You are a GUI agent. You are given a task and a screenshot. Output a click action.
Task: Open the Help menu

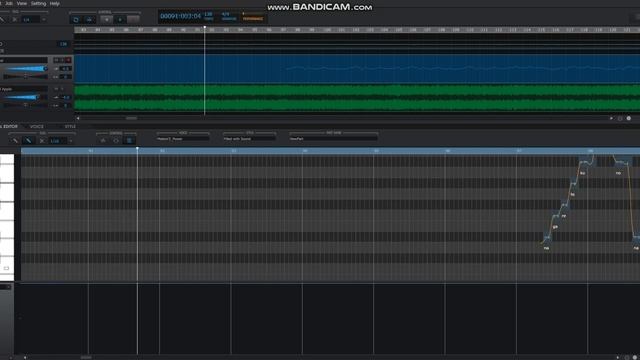tap(54, 3)
